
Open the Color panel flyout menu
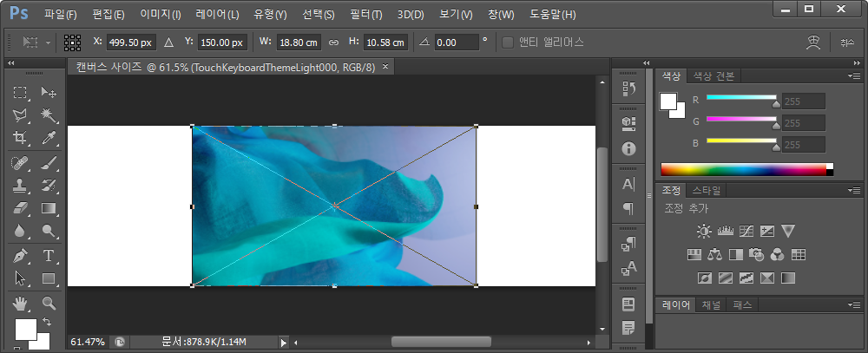(x=853, y=75)
